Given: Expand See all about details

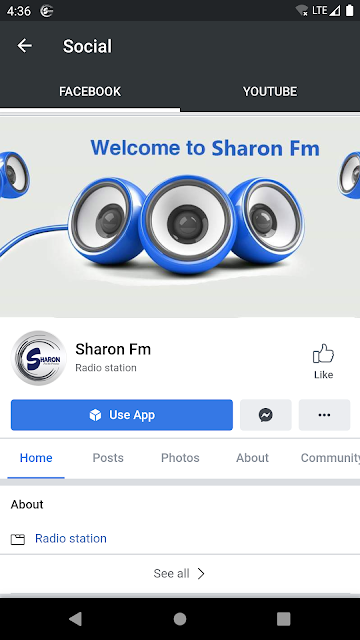Looking at the screenshot, I should pos(180,573).
